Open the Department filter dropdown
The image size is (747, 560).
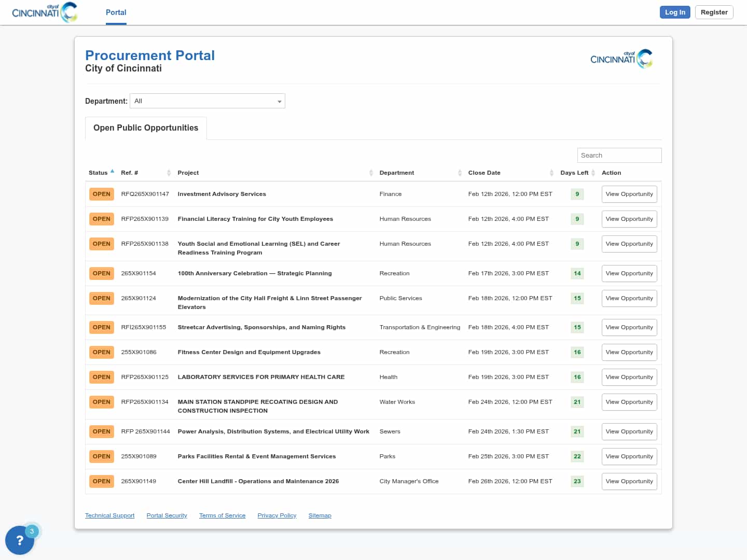pos(207,101)
